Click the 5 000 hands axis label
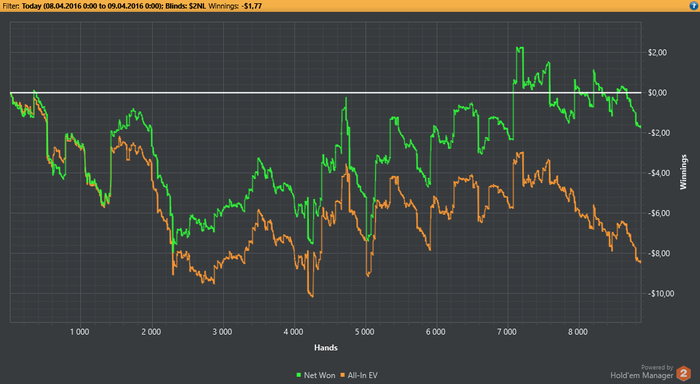 [x=364, y=332]
